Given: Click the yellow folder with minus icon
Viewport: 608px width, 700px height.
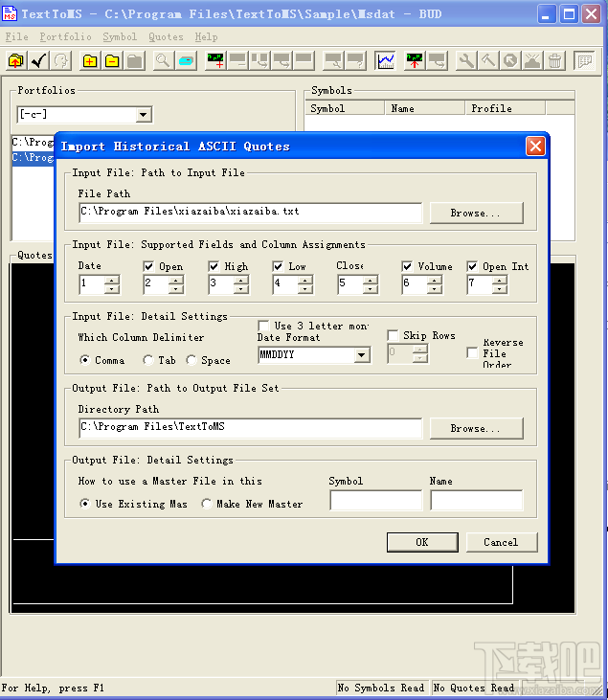Looking at the screenshot, I should [112, 60].
